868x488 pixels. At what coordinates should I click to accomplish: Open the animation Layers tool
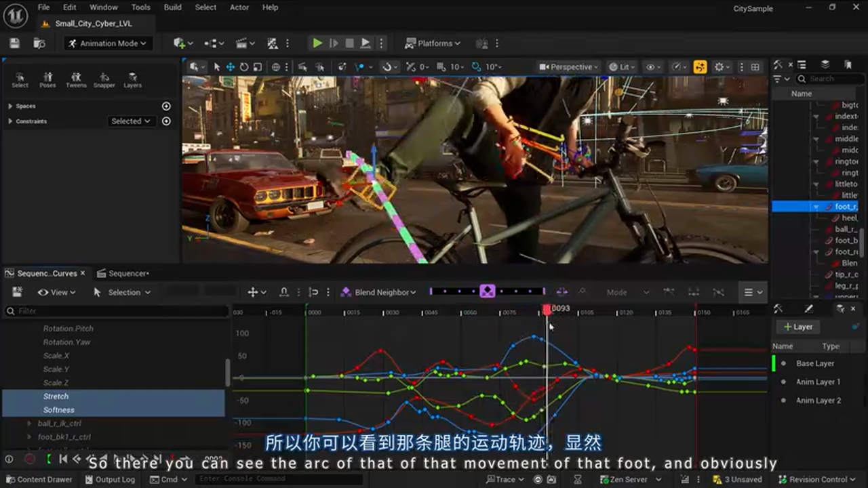[x=132, y=79]
